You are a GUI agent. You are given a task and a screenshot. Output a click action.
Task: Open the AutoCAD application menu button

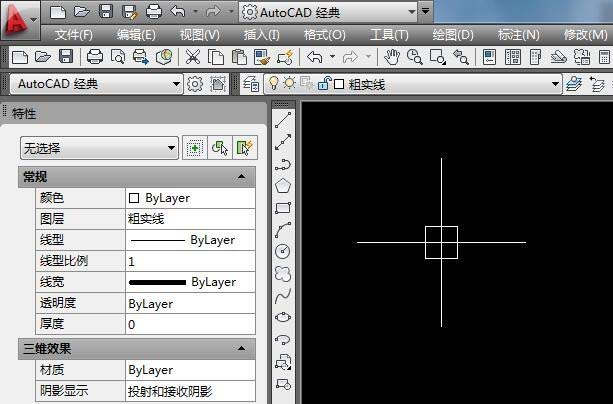[20, 20]
